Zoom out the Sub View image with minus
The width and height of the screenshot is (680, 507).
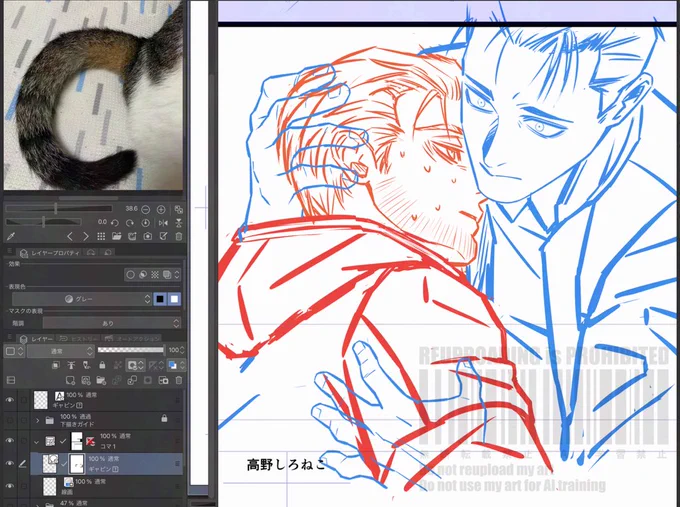tap(146, 209)
